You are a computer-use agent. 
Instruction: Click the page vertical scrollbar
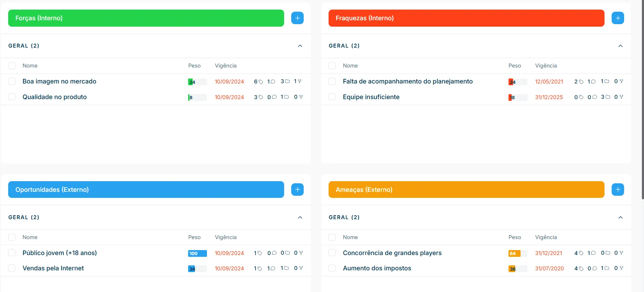[x=642, y=99]
